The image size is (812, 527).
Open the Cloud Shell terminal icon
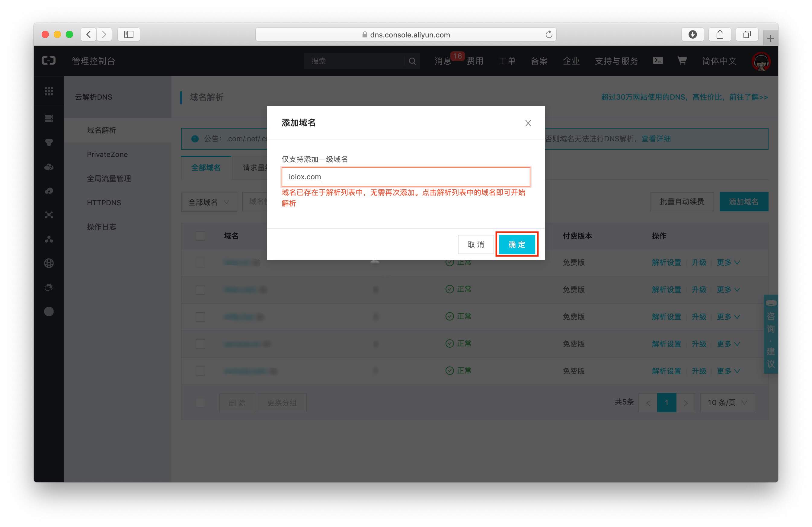[657, 61]
